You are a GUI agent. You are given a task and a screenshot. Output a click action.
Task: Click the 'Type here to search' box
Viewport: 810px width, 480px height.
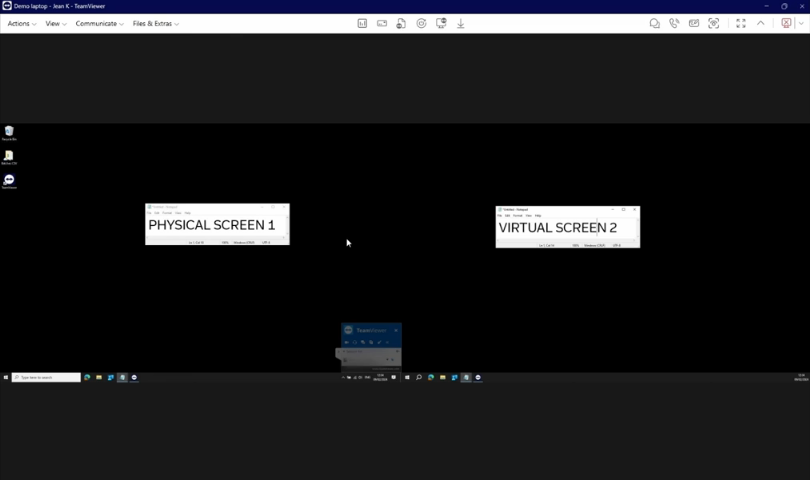(x=46, y=377)
